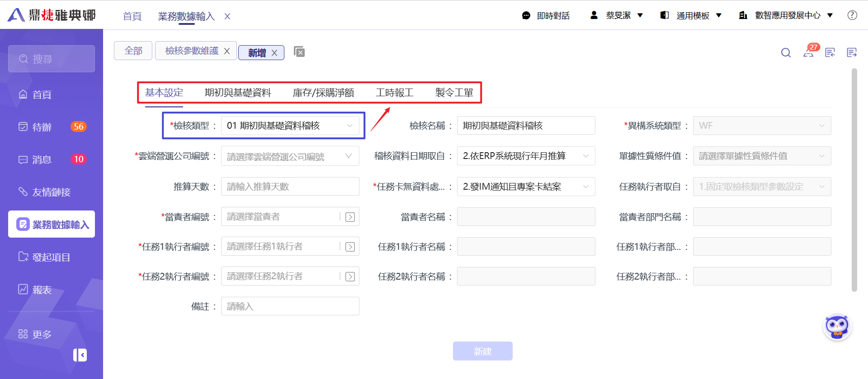Viewport: 868px width, 379px height.
Task: Switch to the 業務數據輸入 top tab
Action: click(186, 16)
